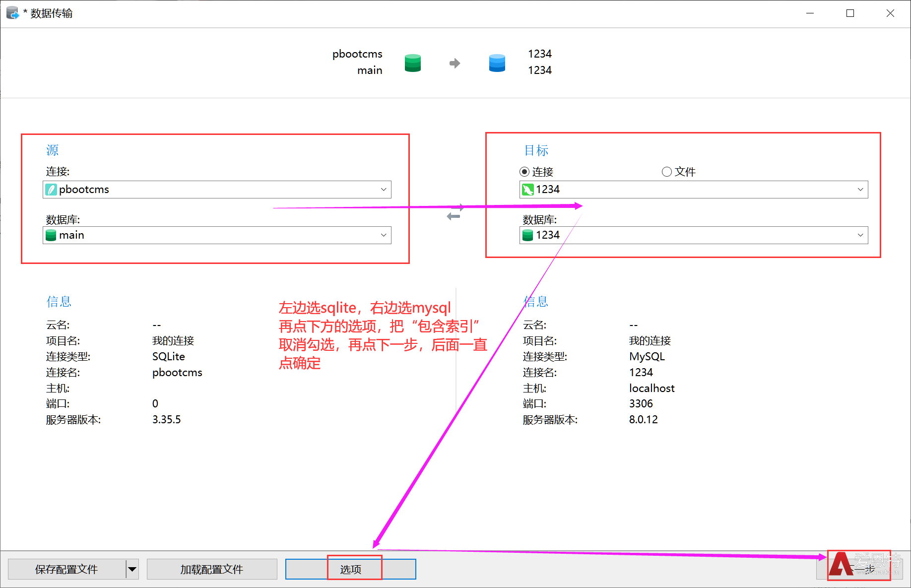
Task: Click the 目标 section heading
Action: [x=536, y=150]
